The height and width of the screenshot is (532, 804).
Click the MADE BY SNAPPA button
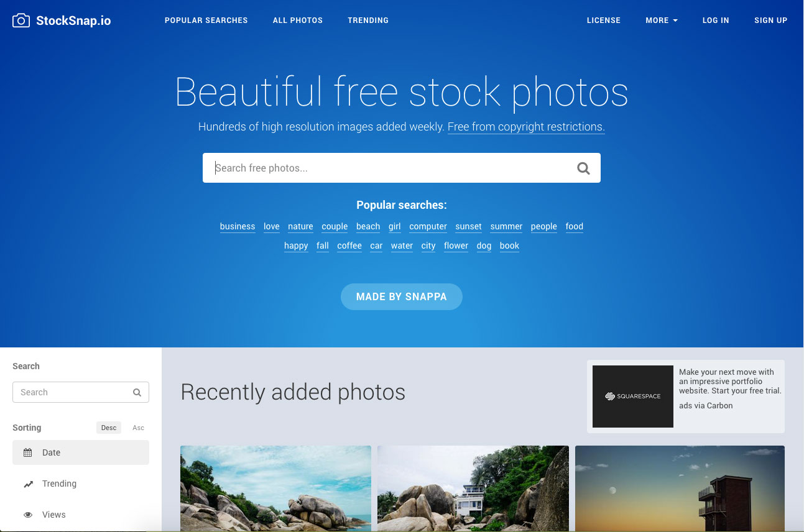(x=402, y=296)
